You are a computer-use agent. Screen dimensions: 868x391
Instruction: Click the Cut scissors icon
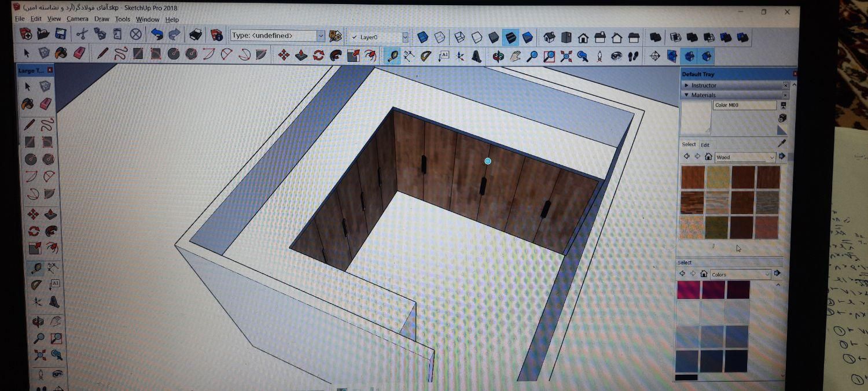coord(82,35)
